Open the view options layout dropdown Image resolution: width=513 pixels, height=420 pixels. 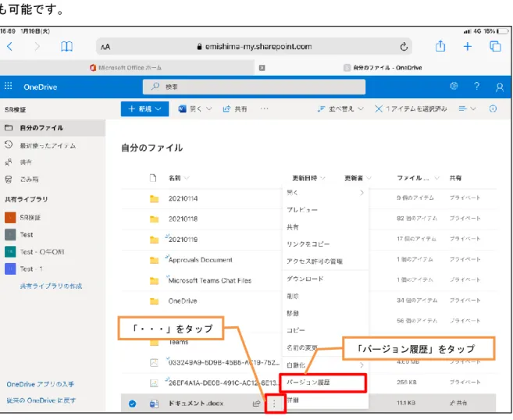pyautogui.click(x=467, y=109)
